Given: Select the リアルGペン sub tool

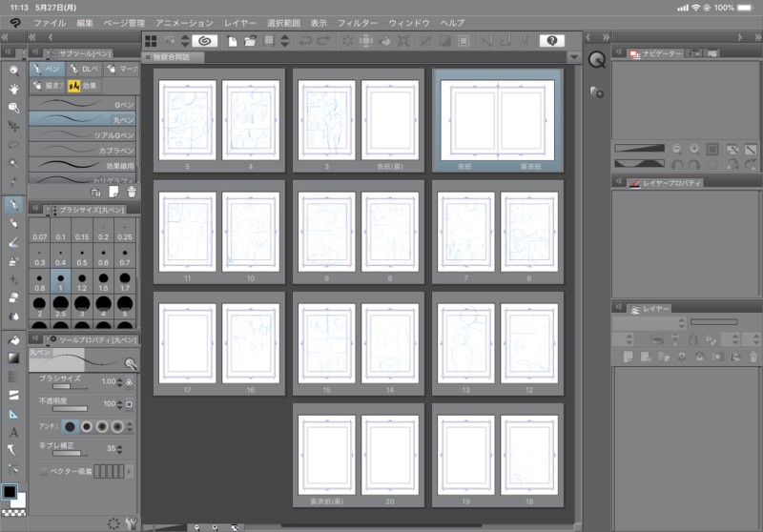Looking at the screenshot, I should [82, 134].
